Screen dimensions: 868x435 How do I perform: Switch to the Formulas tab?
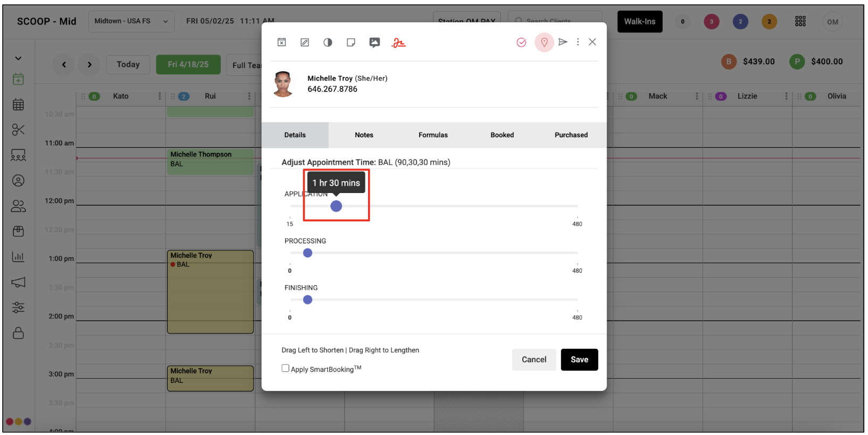tap(433, 135)
